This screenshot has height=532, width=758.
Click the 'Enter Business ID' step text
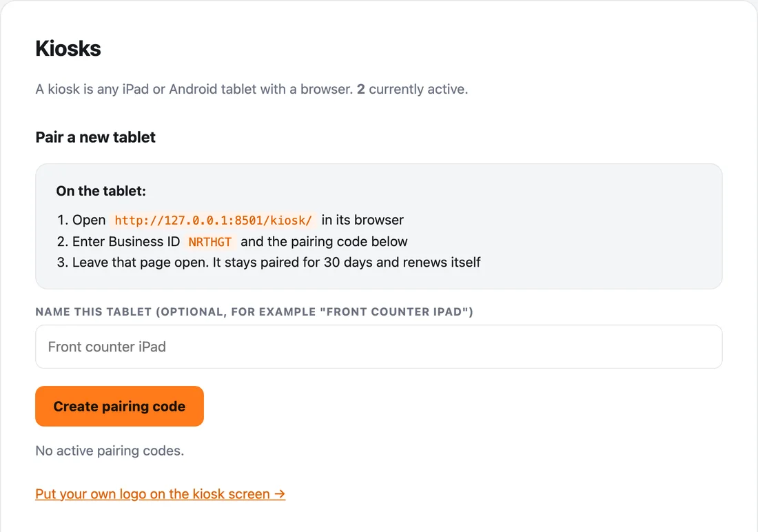click(x=125, y=241)
